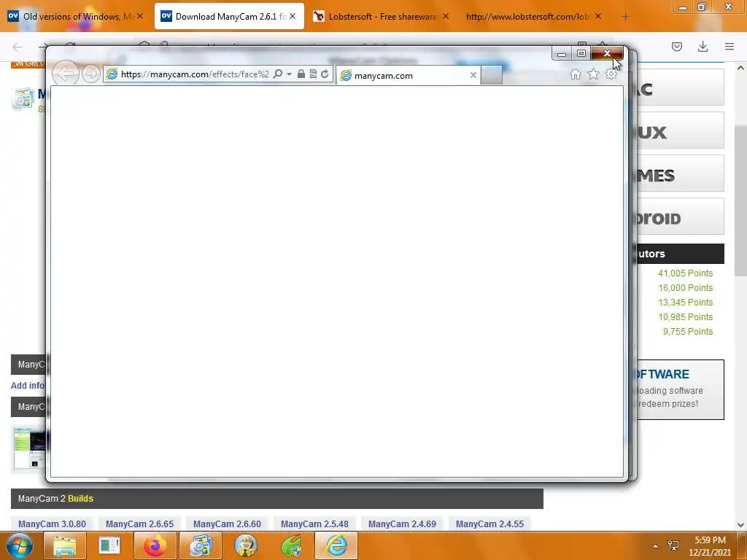Switch to 'Old versions of Windows' Firefox tab
This screenshot has width=747, height=560.
pyautogui.click(x=76, y=16)
